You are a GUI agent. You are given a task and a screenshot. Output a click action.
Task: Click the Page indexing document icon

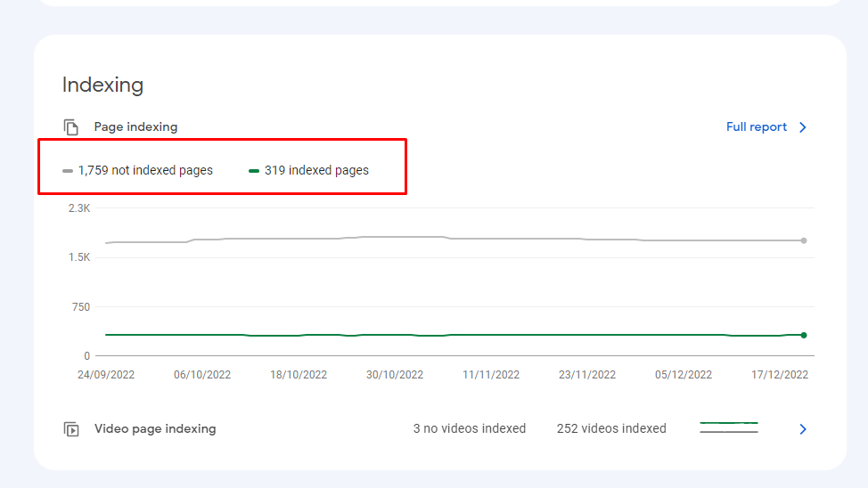point(71,127)
